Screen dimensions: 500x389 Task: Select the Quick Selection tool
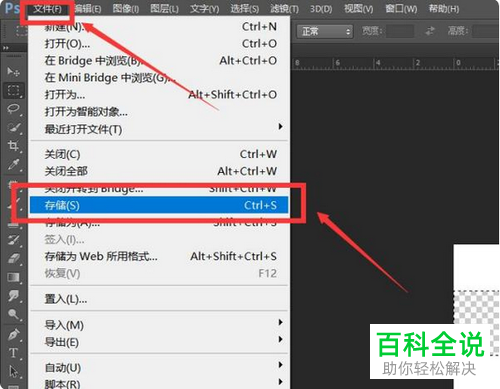click(13, 127)
